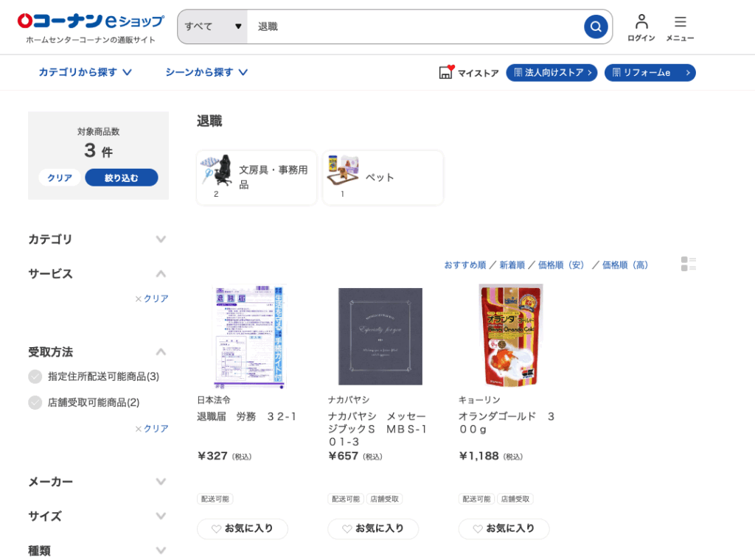The height and width of the screenshot is (560, 755).
Task: Expand カテゴリから探す menu
Action: [x=85, y=72]
